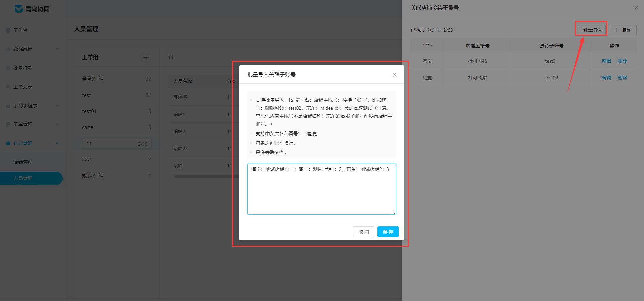Image resolution: width=644 pixels, height=301 pixels.
Task: Click staff name 哈哈2
Action: coord(179,131)
